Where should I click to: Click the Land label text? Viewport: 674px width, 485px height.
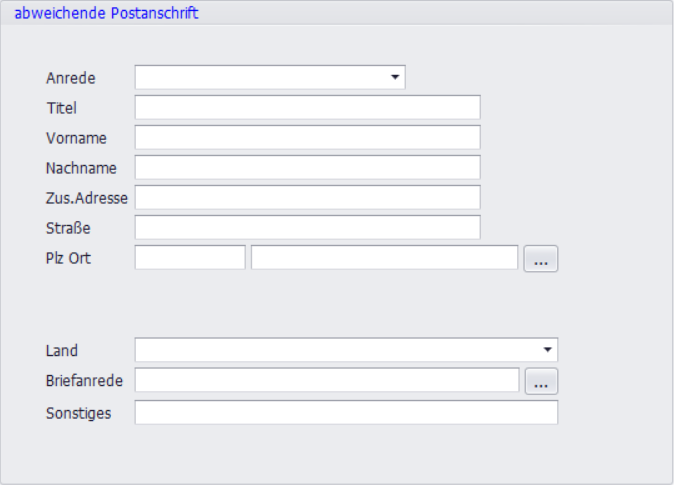(62, 351)
